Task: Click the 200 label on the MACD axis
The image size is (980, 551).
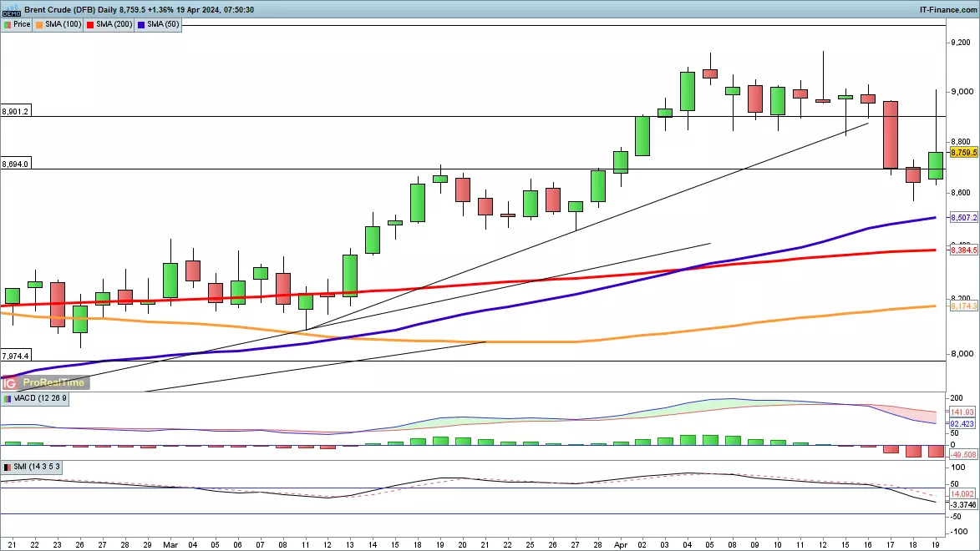Action: pyautogui.click(x=957, y=398)
